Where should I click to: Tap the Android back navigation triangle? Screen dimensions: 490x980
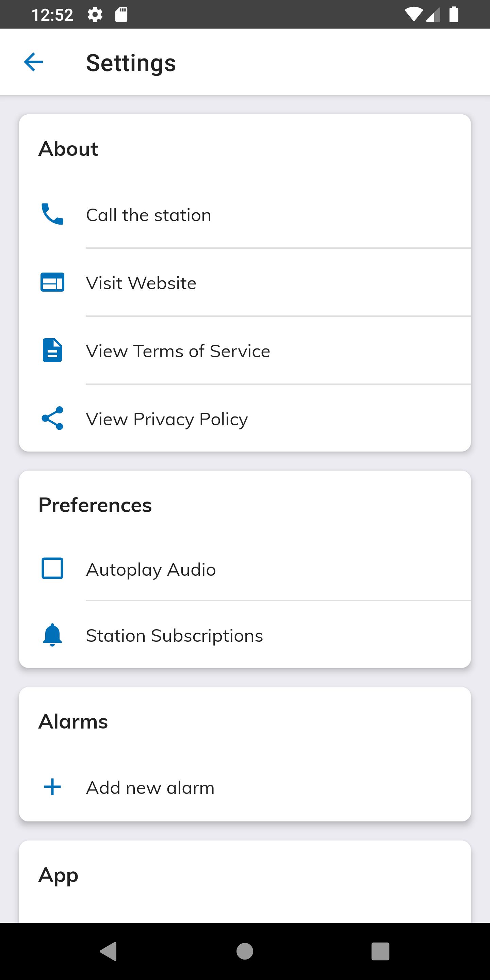[109, 951]
